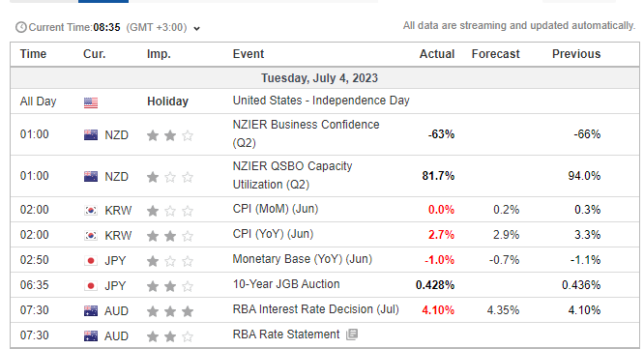Click the GMT +3:00 timezone text

(157, 27)
